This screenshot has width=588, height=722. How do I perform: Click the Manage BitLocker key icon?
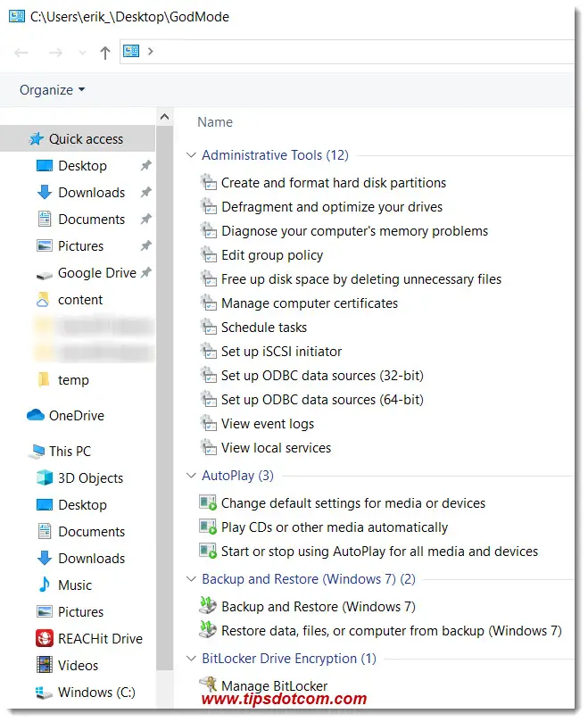tap(208, 685)
